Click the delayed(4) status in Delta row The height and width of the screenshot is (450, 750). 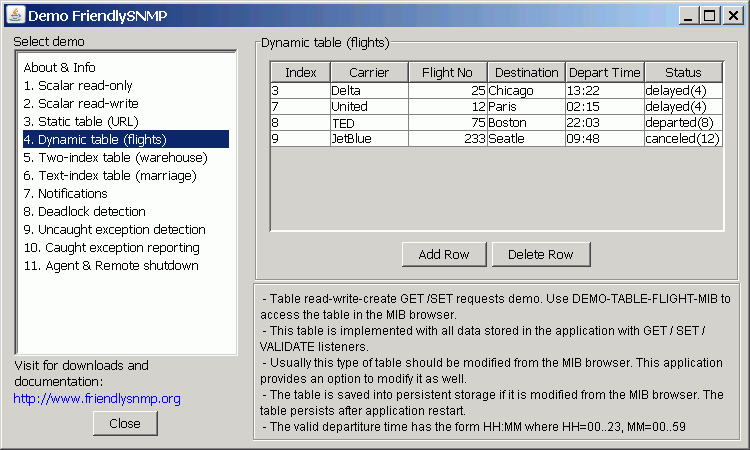point(683,90)
